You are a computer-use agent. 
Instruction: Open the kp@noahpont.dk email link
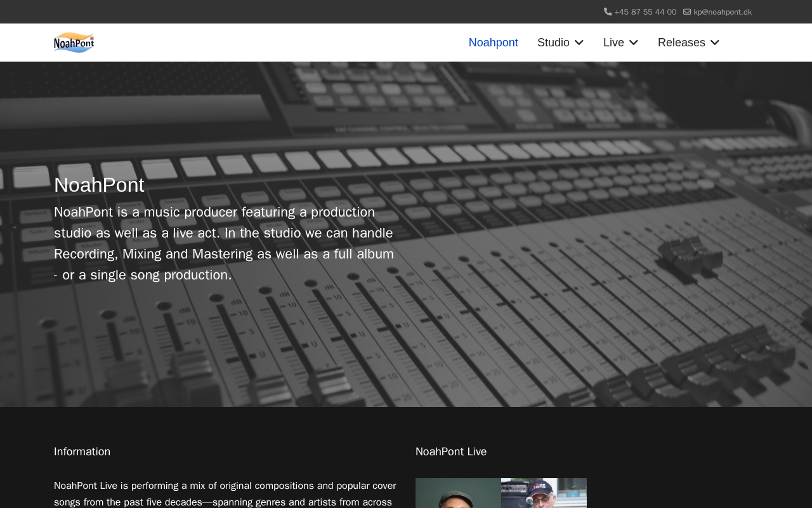723,12
